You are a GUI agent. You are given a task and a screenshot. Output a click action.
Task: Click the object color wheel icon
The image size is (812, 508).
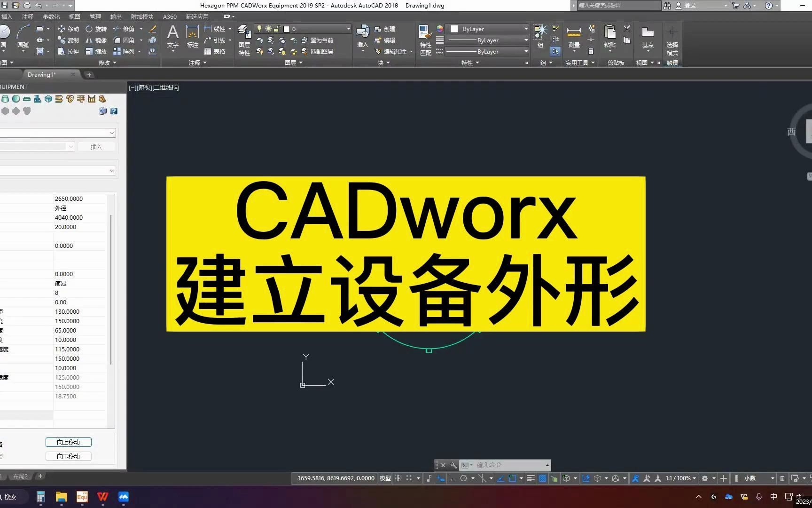[x=439, y=29]
